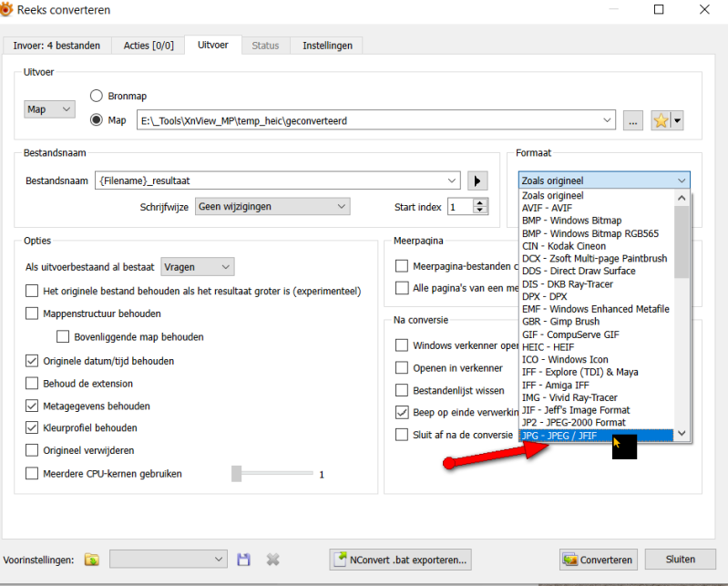
Task: Toggle Originele datum/tijd behouden checkbox
Action: 33,361
